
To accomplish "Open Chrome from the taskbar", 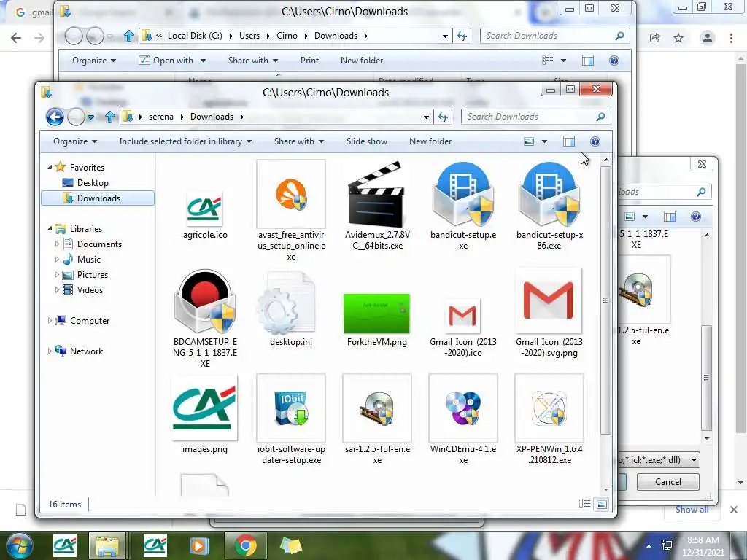I will [245, 545].
